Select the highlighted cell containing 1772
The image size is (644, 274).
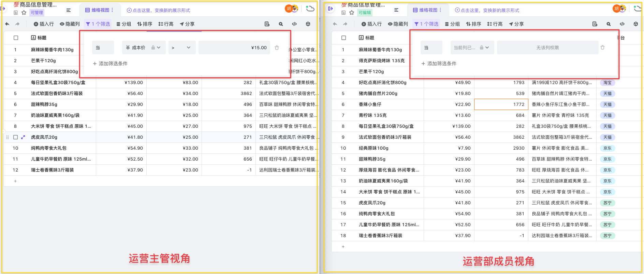coord(501,105)
